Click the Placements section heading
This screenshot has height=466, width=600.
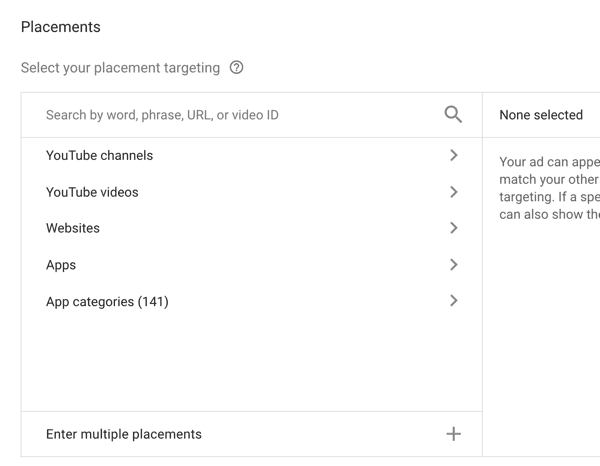[61, 27]
